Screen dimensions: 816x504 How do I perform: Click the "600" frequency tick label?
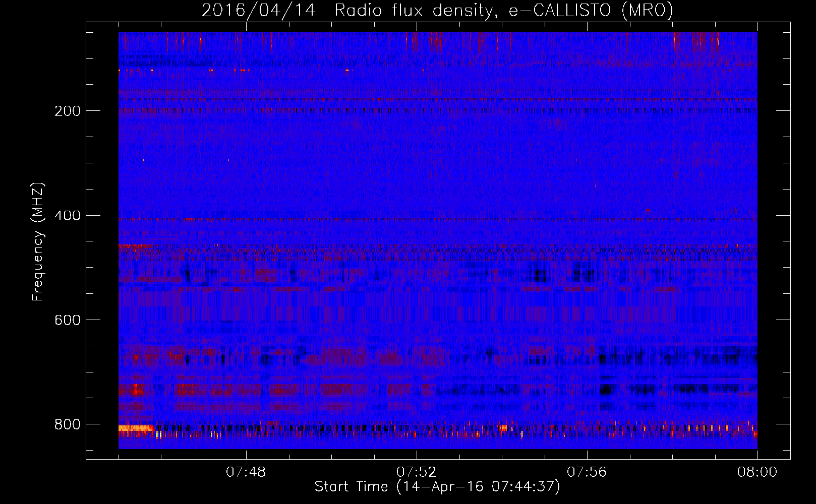point(68,320)
